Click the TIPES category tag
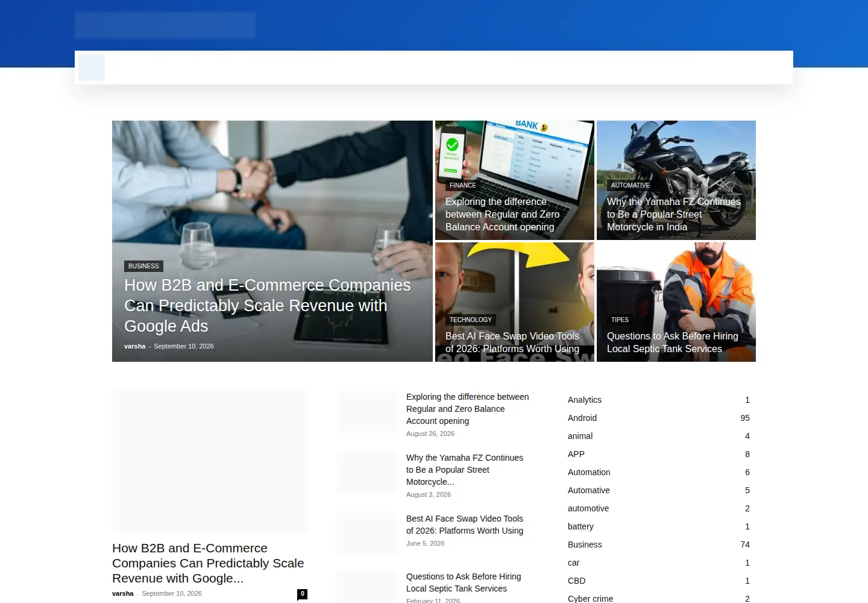This screenshot has height=603, width=868. pyautogui.click(x=620, y=320)
